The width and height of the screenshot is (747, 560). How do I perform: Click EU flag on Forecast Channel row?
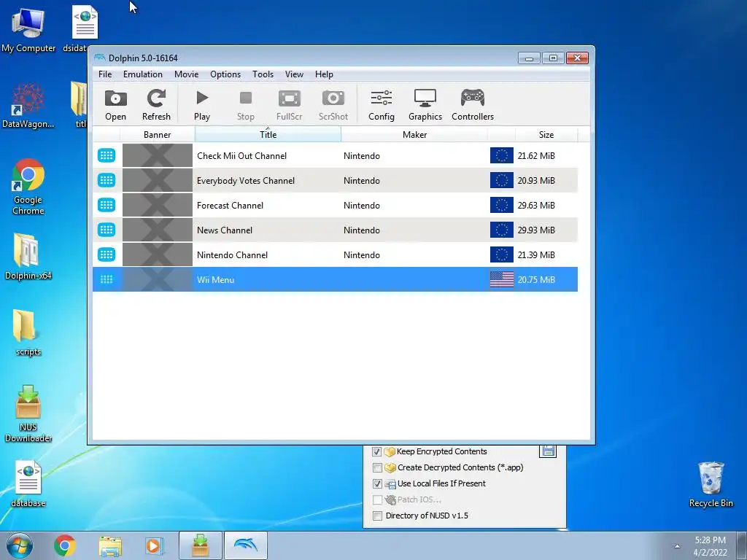[502, 205]
